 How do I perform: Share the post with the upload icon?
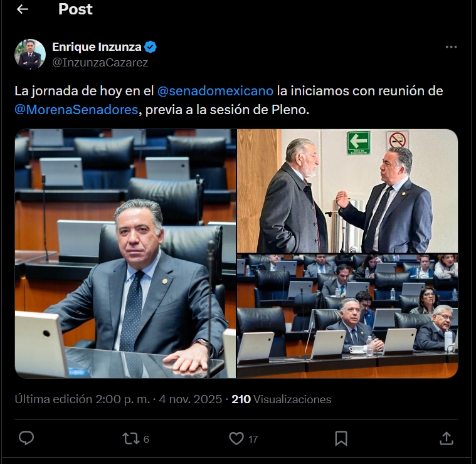click(447, 438)
